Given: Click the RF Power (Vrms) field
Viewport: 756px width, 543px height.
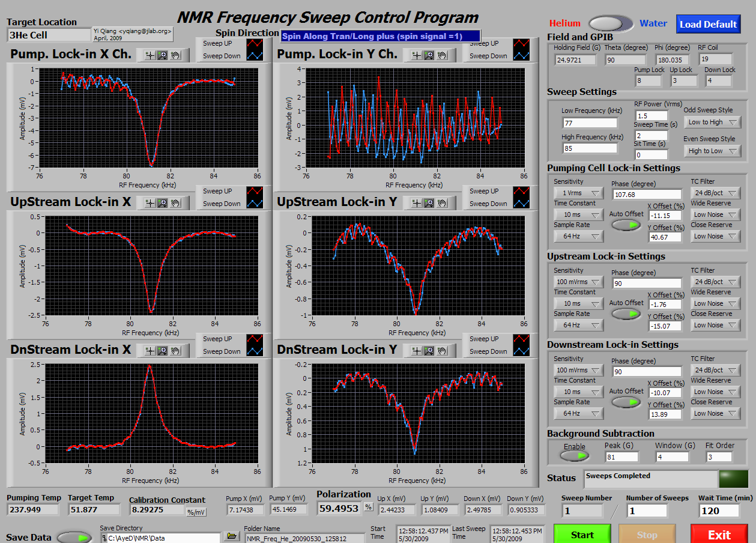Looking at the screenshot, I should click(x=652, y=115).
